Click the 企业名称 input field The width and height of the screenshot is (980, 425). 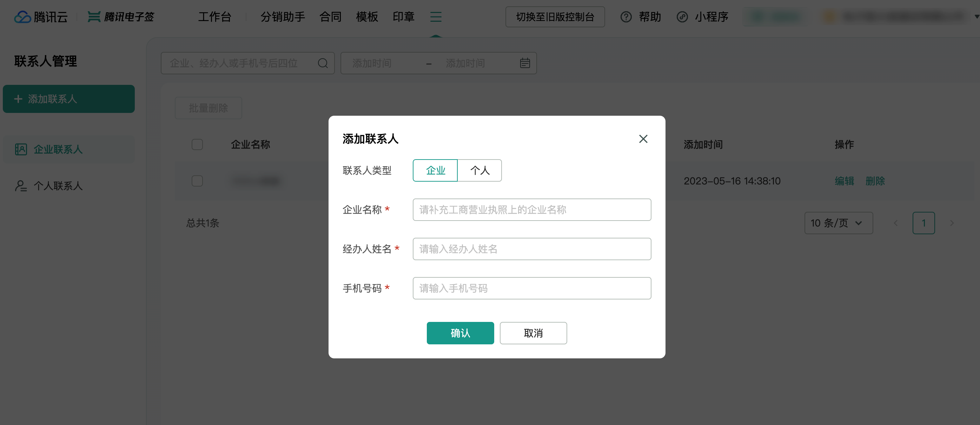coord(532,210)
